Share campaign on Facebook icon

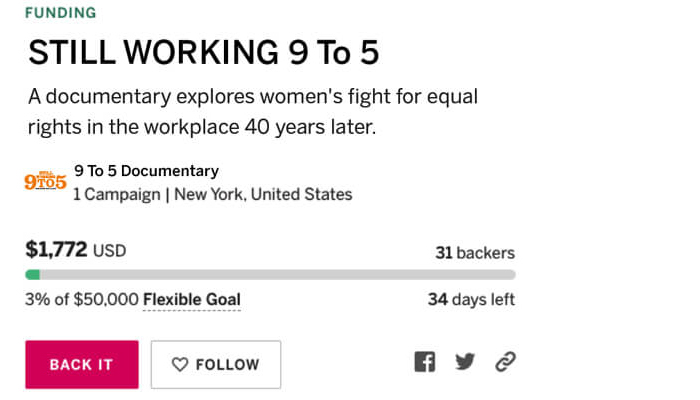(425, 362)
